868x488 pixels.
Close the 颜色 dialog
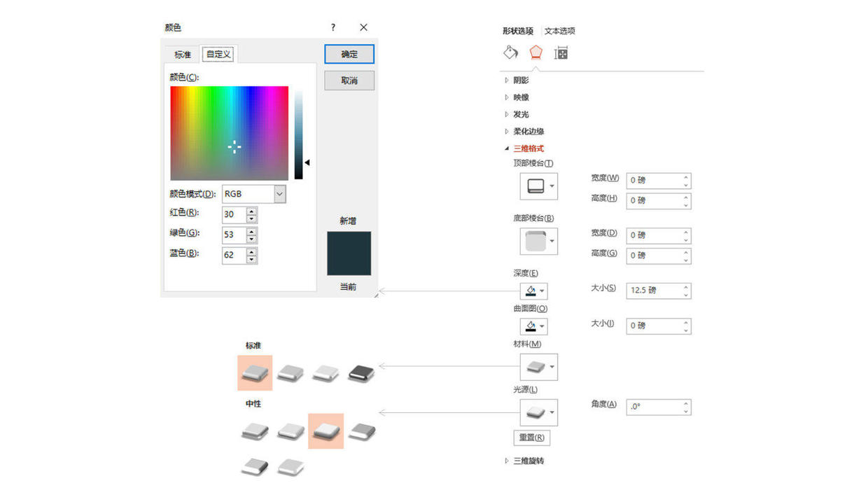(363, 27)
